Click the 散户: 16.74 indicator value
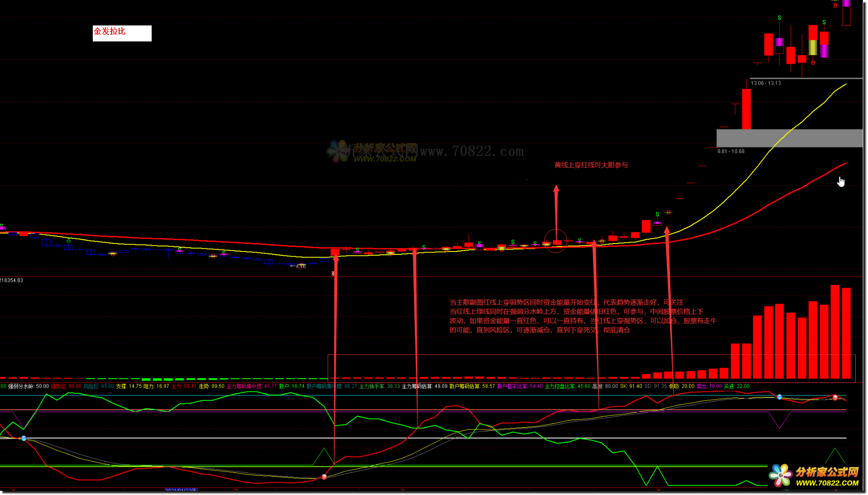This screenshot has height=495, width=868. pos(292,386)
